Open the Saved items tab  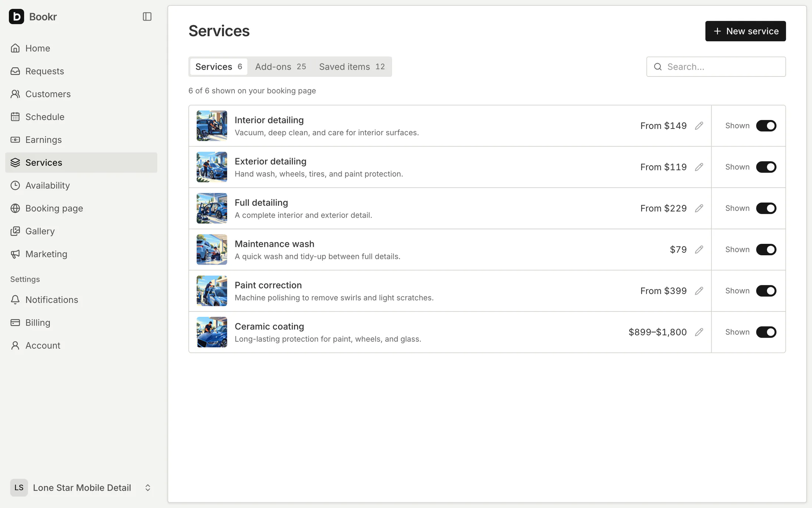[352, 67]
